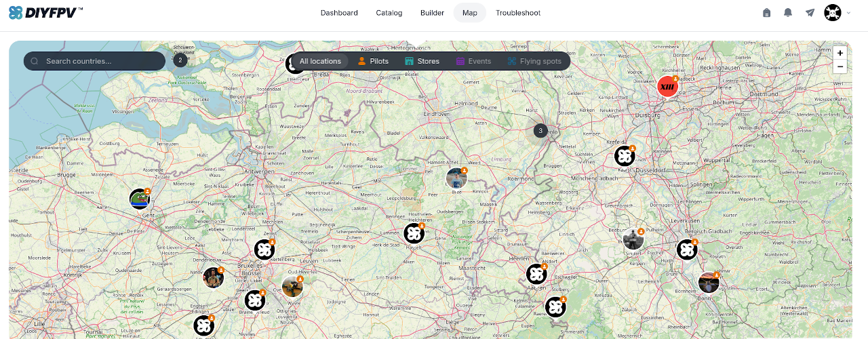Image resolution: width=868 pixels, height=339 pixels.
Task: Click the pilot photo marker near Bonn
Action: click(x=709, y=282)
